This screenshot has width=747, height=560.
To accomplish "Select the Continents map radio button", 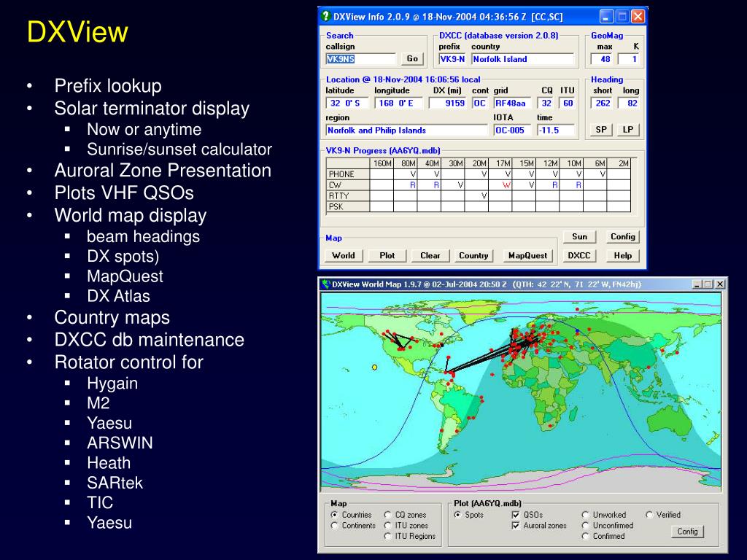I will [x=334, y=526].
